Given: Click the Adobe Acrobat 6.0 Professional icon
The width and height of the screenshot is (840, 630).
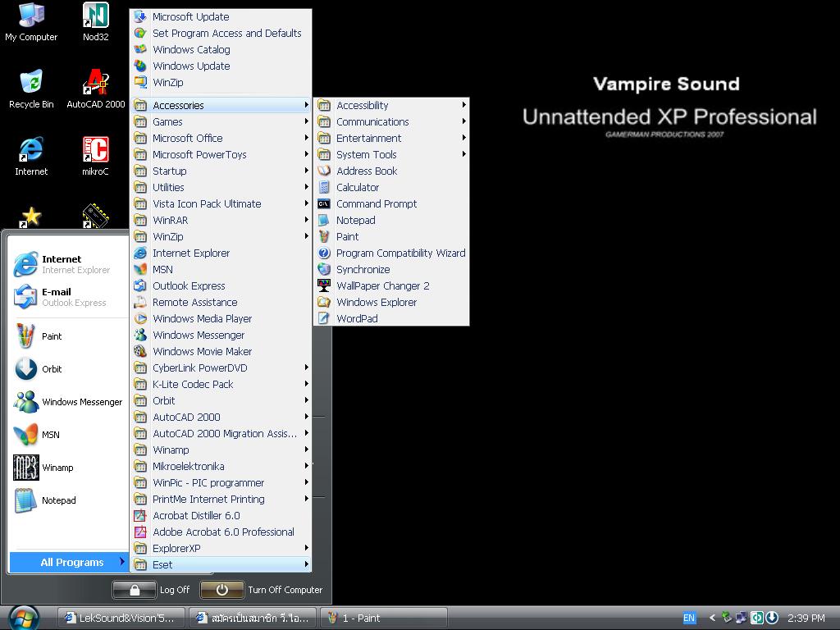Looking at the screenshot, I should [x=140, y=532].
